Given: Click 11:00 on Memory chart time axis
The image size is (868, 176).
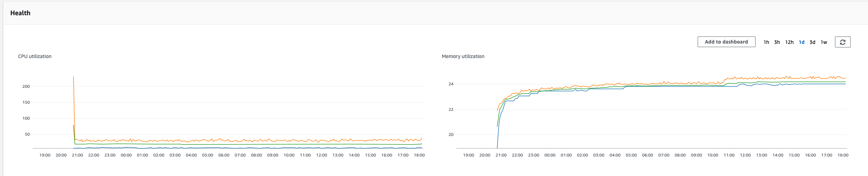Looking at the screenshot, I should [729, 155].
